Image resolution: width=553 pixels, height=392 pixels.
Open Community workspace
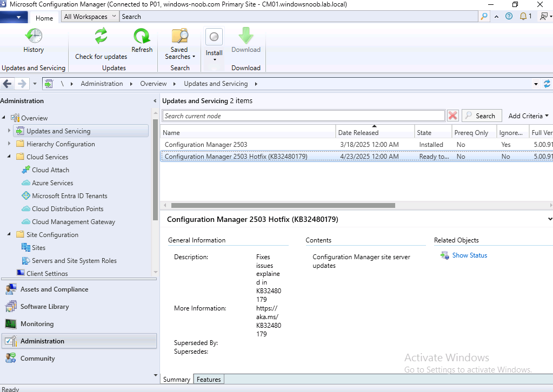pyautogui.click(x=79, y=358)
